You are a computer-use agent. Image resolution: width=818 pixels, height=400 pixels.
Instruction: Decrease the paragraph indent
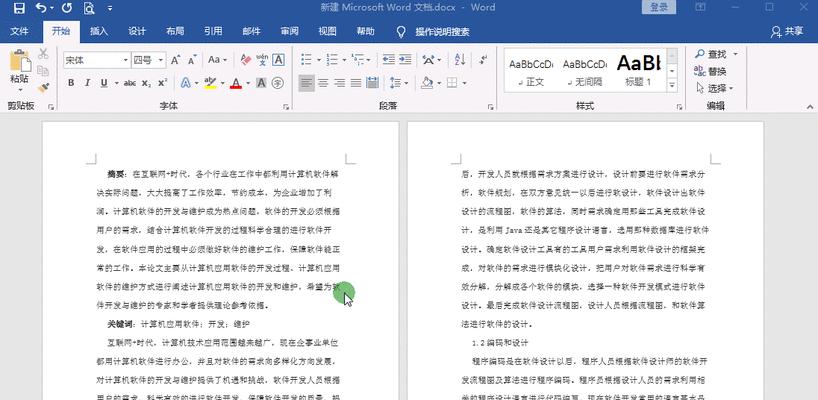(389, 60)
